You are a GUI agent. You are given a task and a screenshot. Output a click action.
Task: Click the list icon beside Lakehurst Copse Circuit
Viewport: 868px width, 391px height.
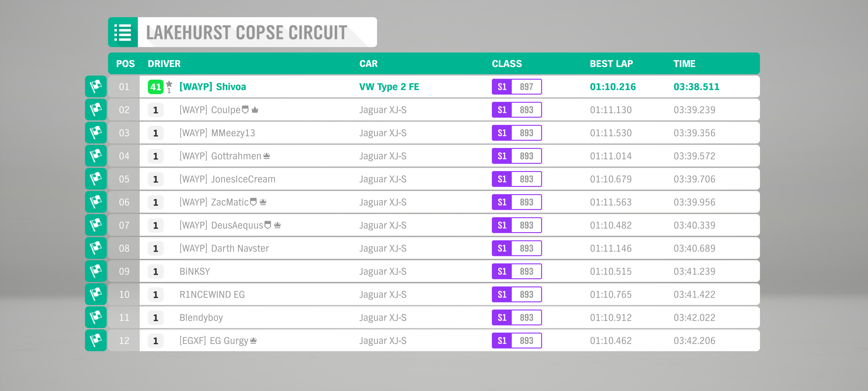[123, 32]
